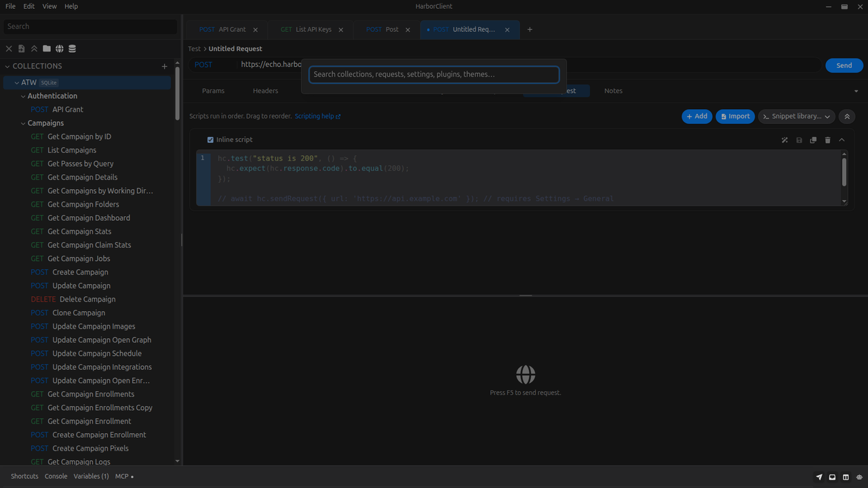
Task: Click the Import script button
Action: pos(735,117)
